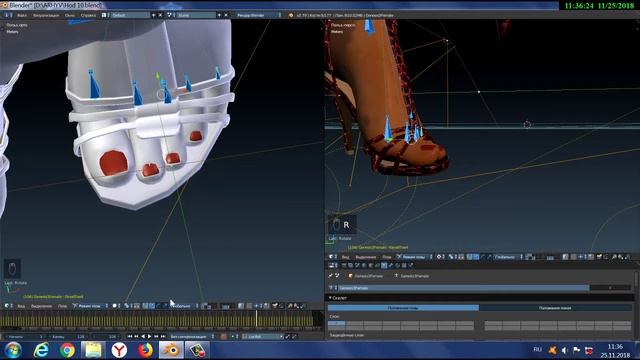Click the timeline current frame marker

tap(256, 318)
